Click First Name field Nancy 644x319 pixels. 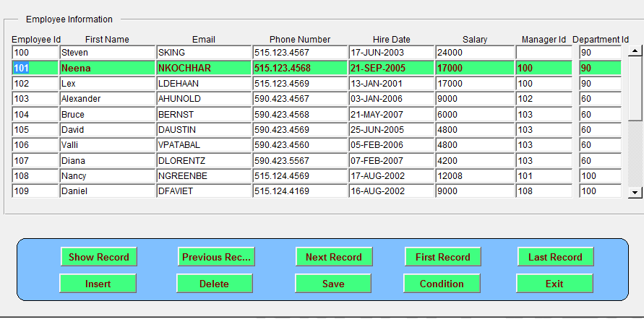pyautogui.click(x=108, y=176)
